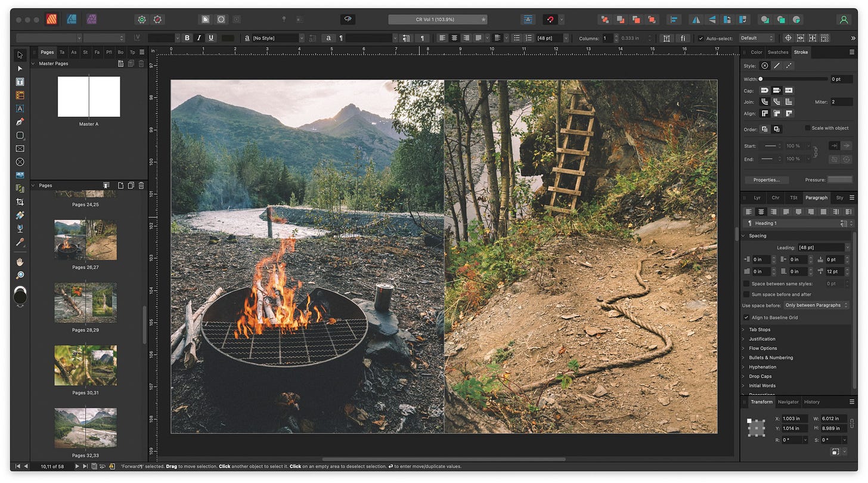868x483 pixels.
Task: Click the Baseline Grid toolbar icon
Action: [528, 19]
